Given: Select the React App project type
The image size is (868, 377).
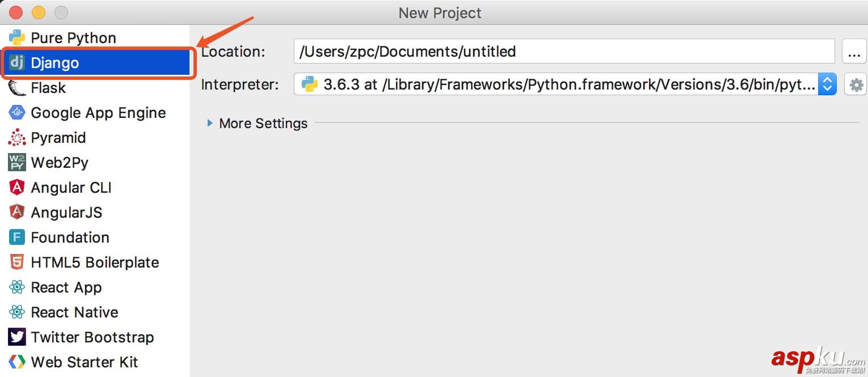Looking at the screenshot, I should tap(16, 287).
